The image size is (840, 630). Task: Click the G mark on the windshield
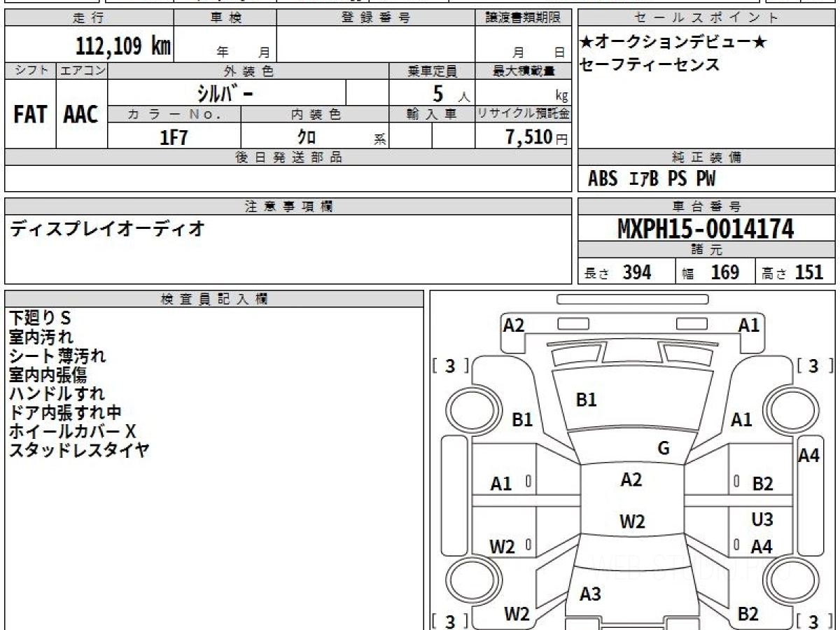pos(664,449)
